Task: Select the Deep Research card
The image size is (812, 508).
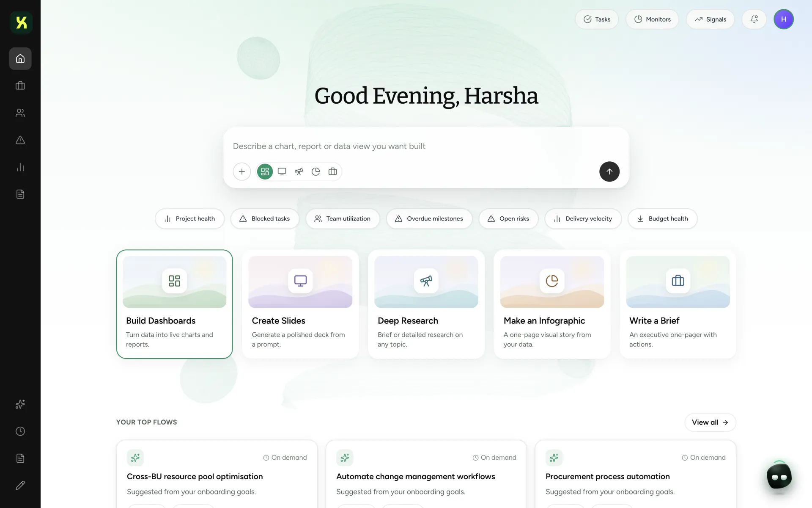Action: [x=426, y=304]
